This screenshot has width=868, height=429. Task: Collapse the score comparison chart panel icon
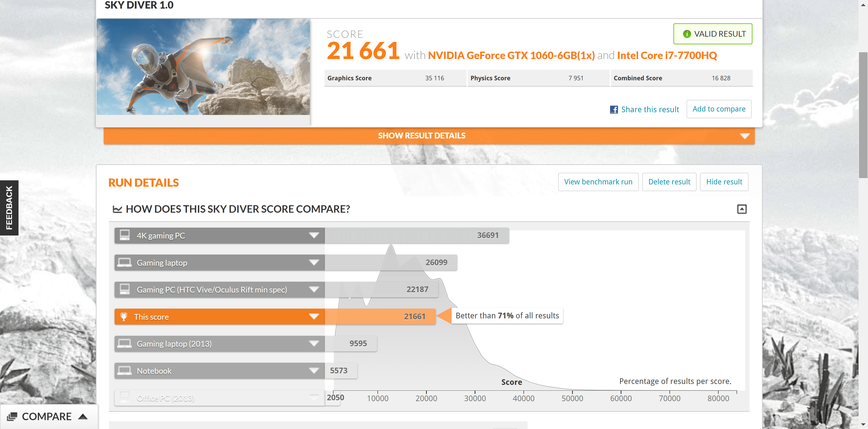[x=741, y=209]
